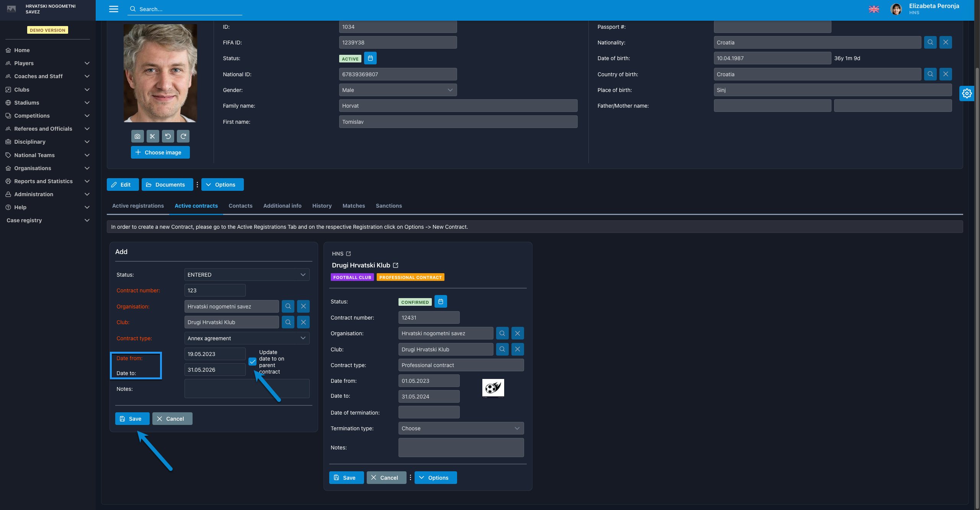Open the Gender dropdown

pyautogui.click(x=397, y=90)
